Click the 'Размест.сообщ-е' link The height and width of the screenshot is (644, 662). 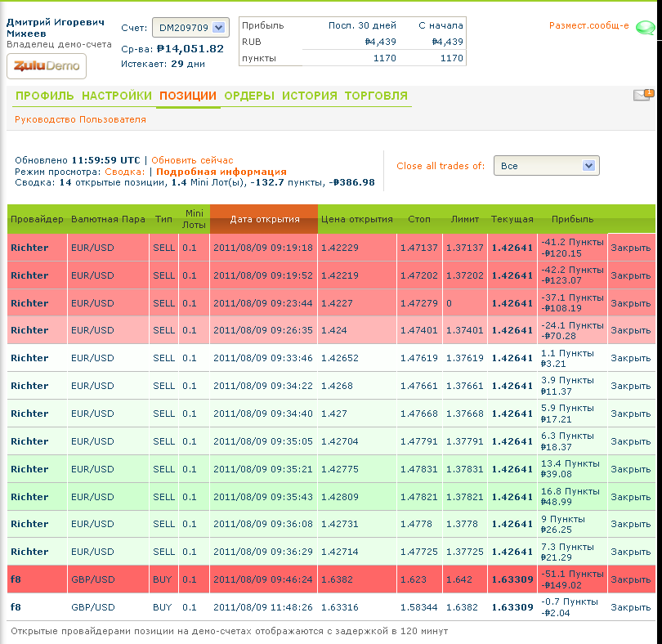588,26
